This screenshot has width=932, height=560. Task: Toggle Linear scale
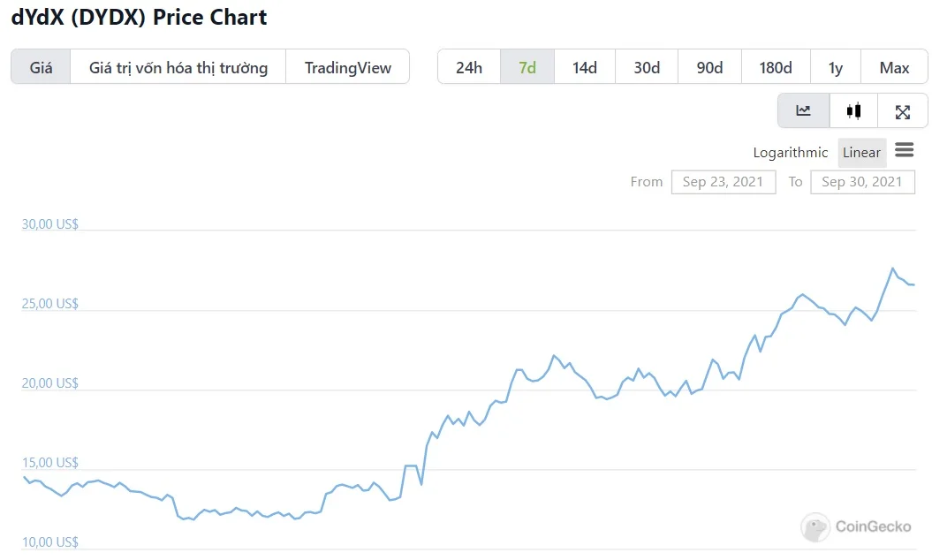click(862, 152)
